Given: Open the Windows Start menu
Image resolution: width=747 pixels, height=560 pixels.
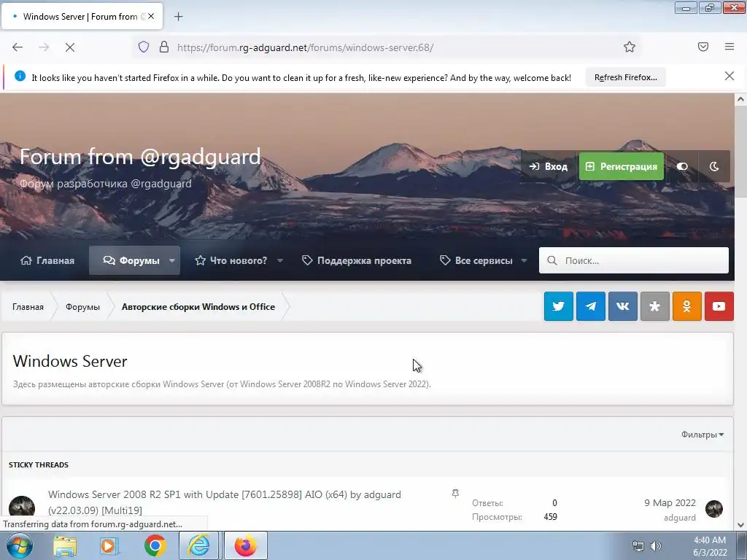Looking at the screenshot, I should tap(20, 545).
